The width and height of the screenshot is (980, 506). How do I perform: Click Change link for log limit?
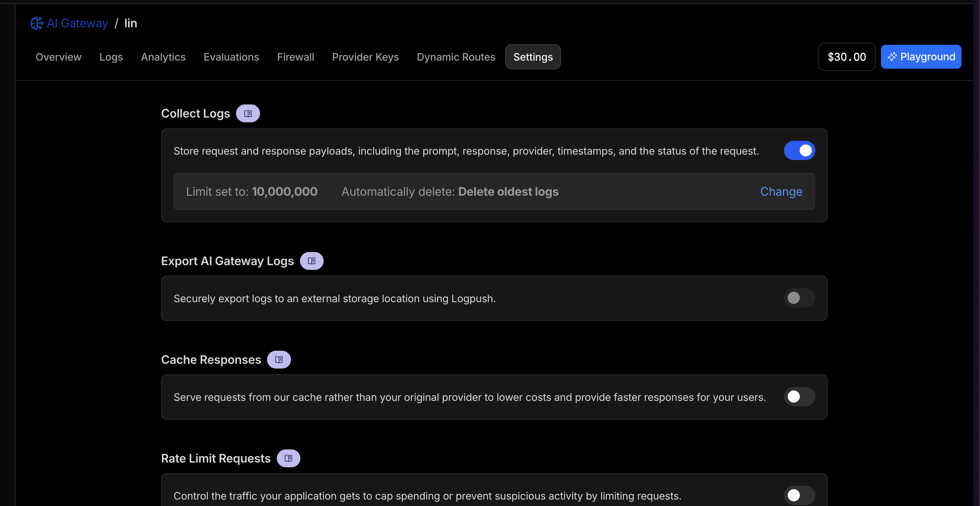[x=781, y=192]
